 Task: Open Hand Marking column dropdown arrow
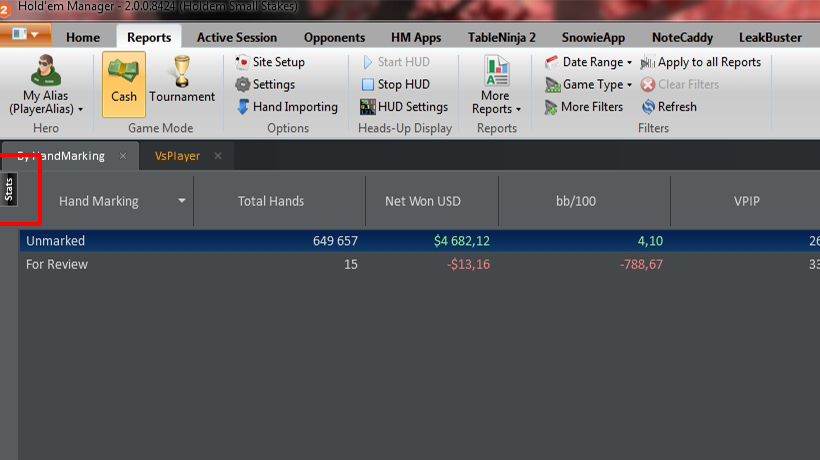pos(181,201)
